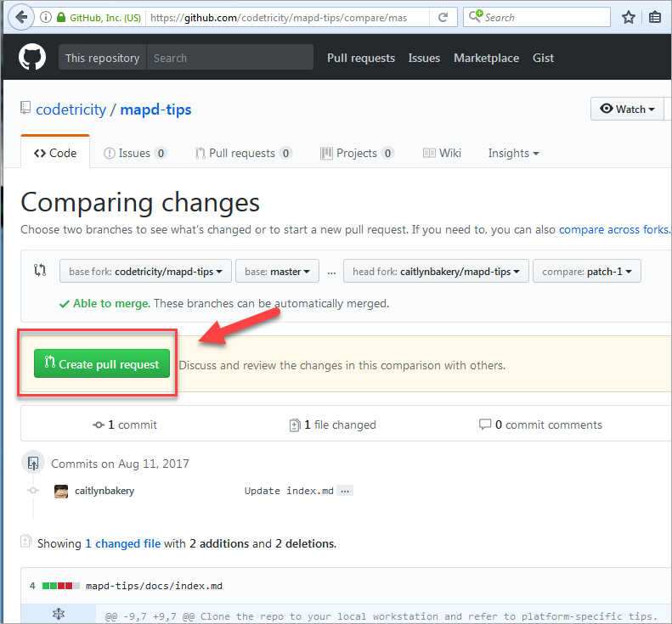
Task: Expand commit message ellipsis next to Update index.md
Action: [345, 491]
